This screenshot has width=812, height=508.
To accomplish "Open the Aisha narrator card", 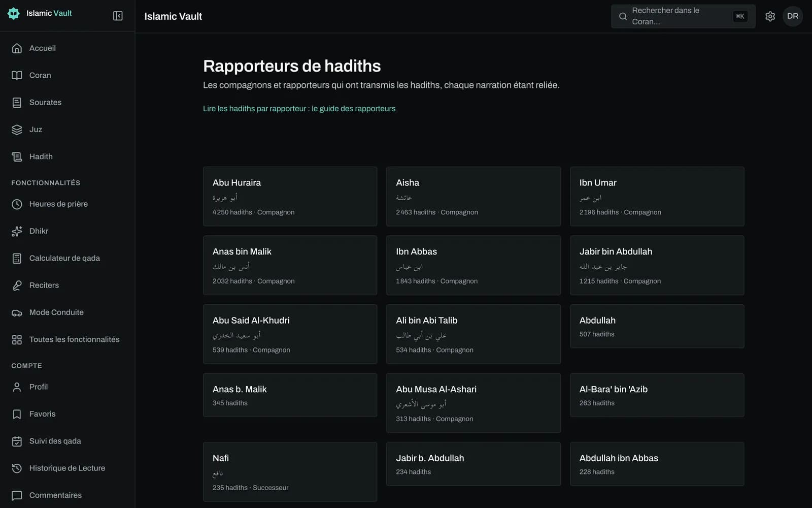I will (x=473, y=196).
